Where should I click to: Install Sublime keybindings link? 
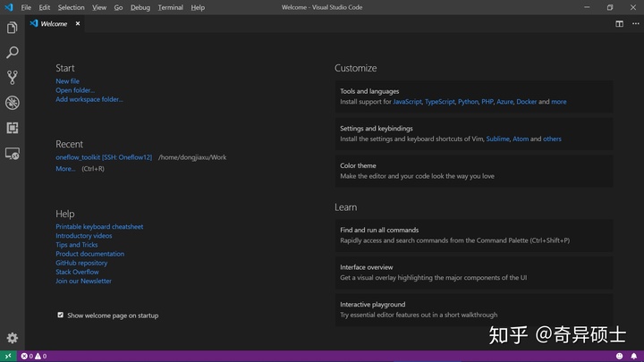click(x=498, y=139)
